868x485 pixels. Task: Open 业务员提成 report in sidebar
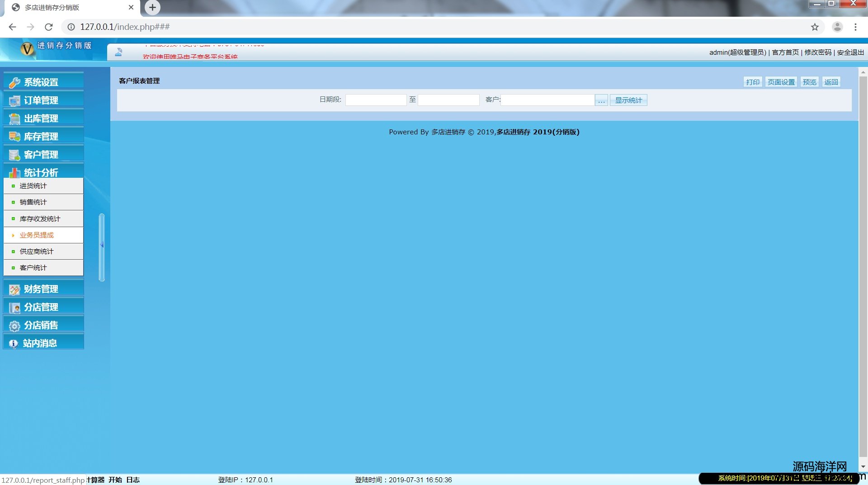point(37,235)
